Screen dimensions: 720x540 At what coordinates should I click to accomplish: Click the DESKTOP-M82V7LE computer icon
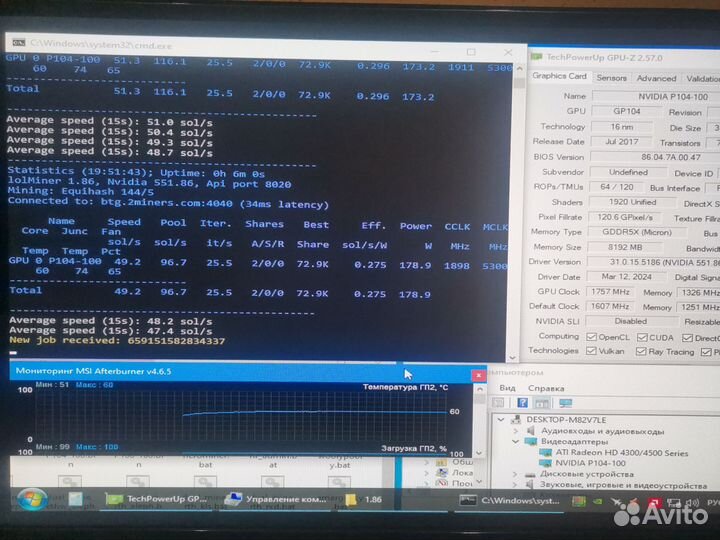516,419
